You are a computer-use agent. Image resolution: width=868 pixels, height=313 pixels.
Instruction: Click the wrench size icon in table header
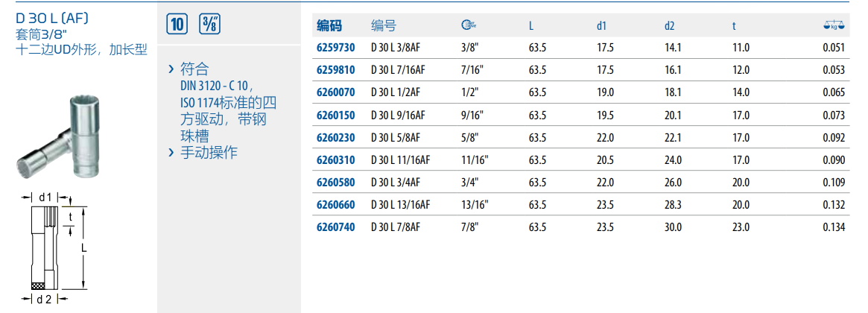point(469,25)
